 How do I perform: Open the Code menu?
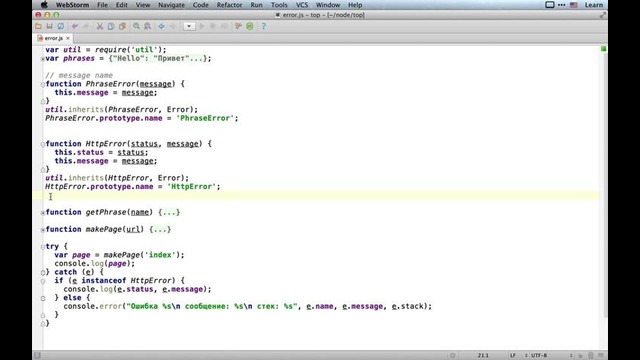[x=200, y=5]
